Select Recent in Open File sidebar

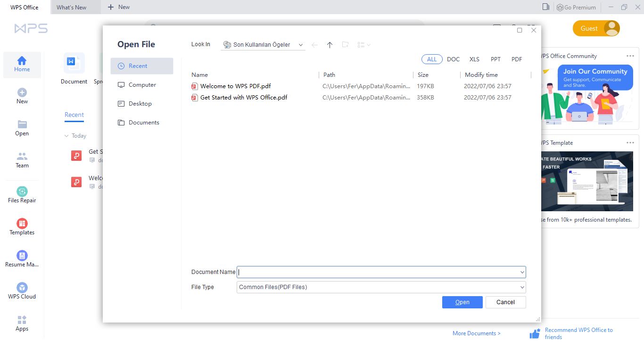pyautogui.click(x=142, y=66)
